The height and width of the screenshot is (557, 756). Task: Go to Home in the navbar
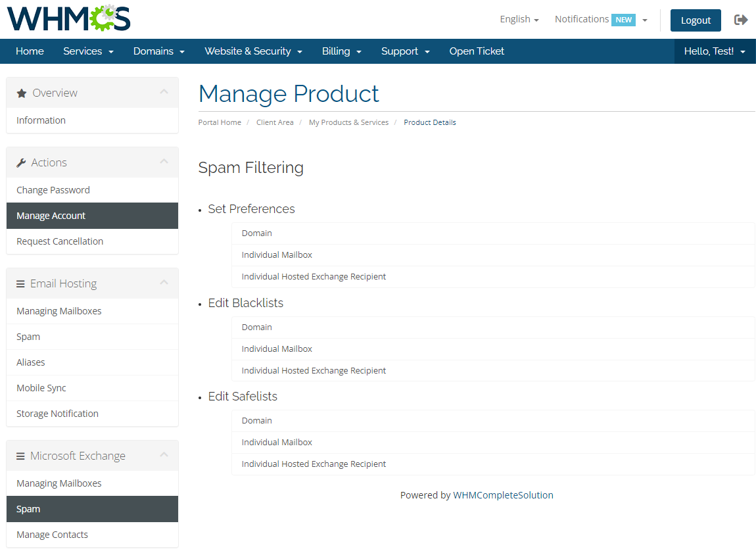point(30,51)
